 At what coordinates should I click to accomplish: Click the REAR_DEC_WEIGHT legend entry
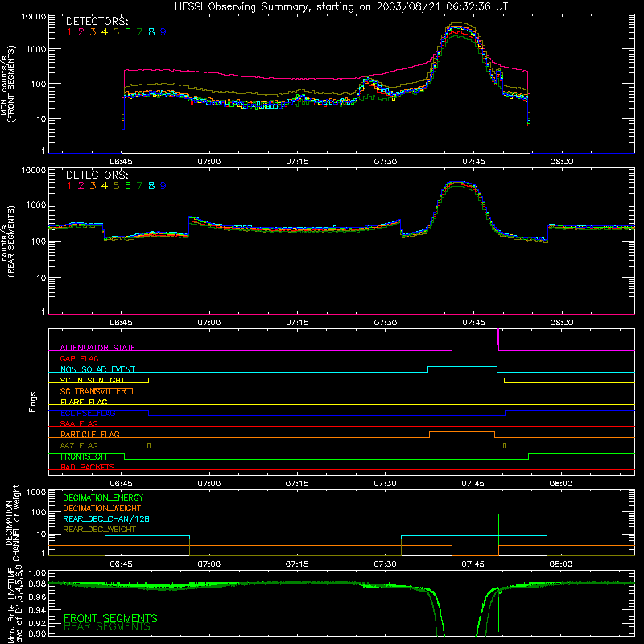99,530
